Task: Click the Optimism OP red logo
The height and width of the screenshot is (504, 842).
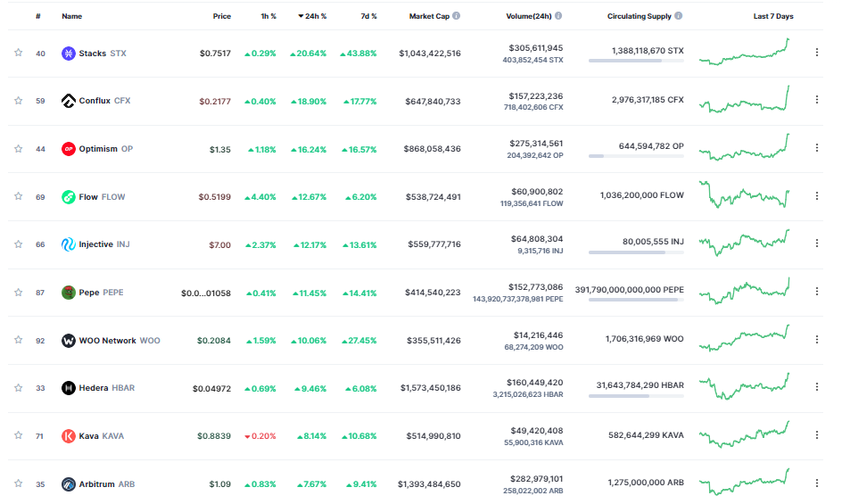Action: 69,149
